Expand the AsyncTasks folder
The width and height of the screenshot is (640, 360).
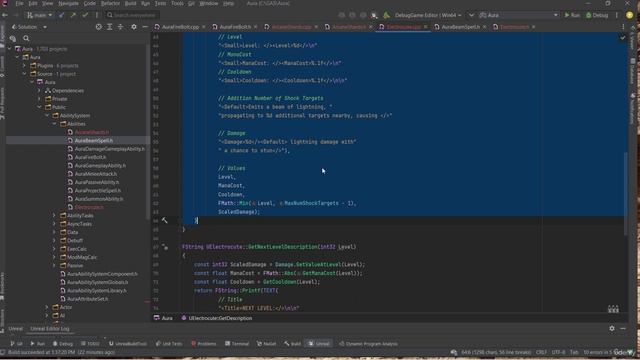[x=55, y=224]
